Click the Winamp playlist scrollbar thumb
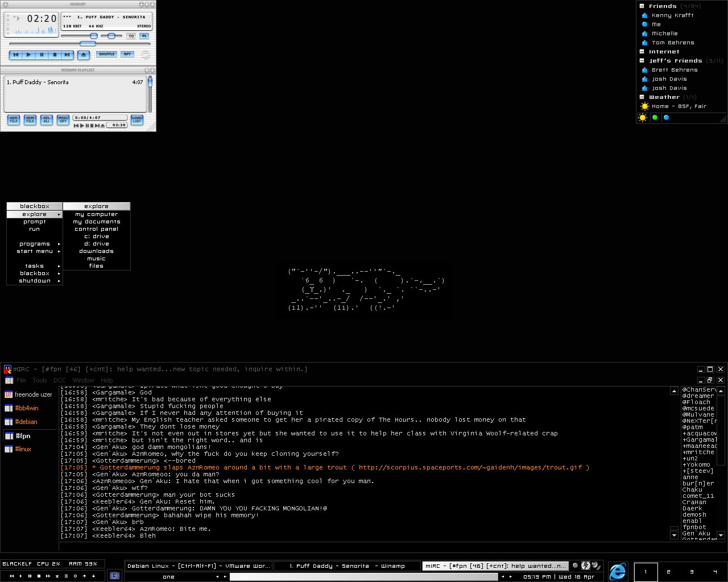This screenshot has width=728, height=582. [150, 82]
